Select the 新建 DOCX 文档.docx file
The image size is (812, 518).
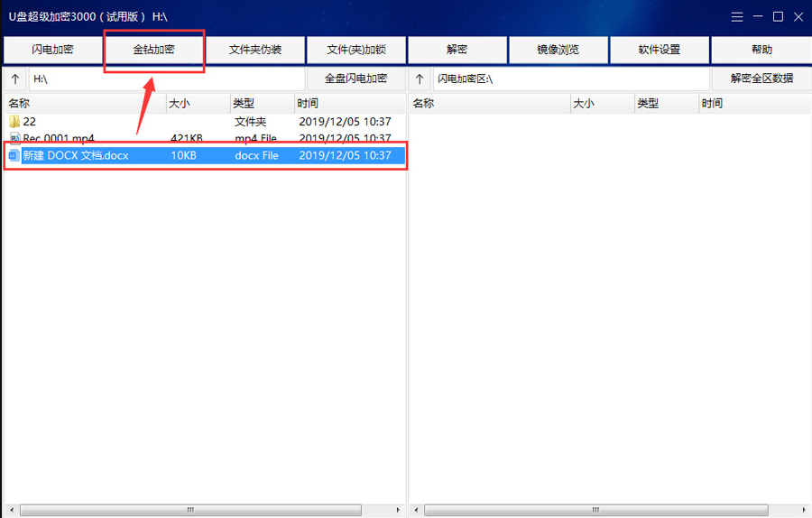[x=76, y=155]
